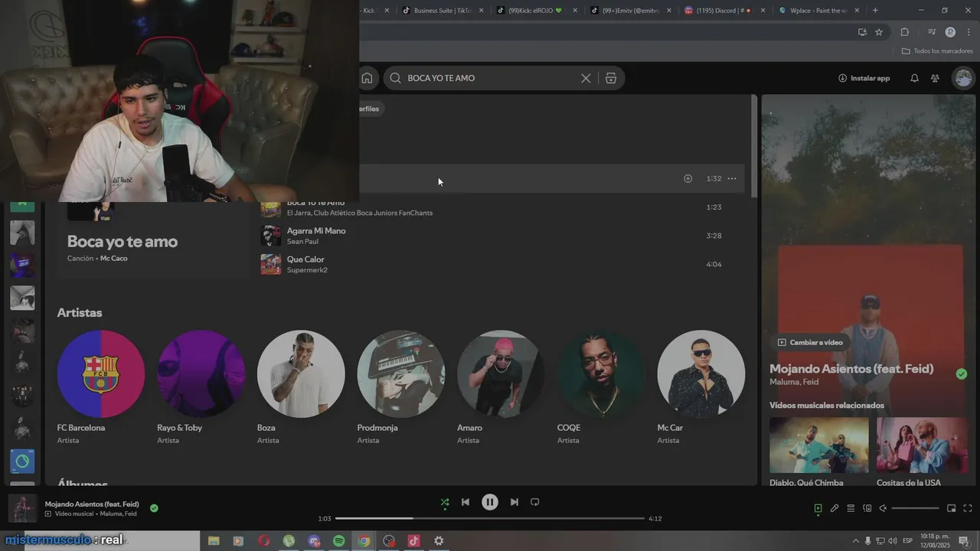Open Prodmonja artist profile
The height and width of the screenshot is (551, 980).
401,374
